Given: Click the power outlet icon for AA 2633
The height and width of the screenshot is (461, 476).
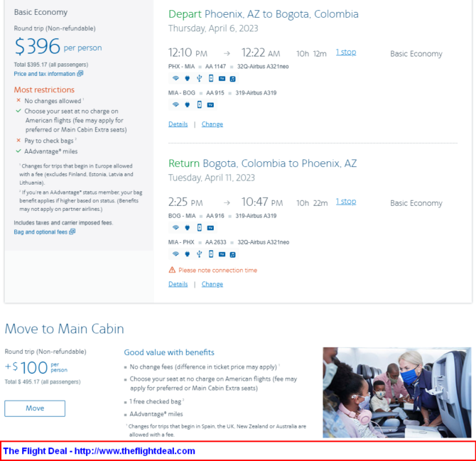Looking at the screenshot, I should click(x=188, y=254).
